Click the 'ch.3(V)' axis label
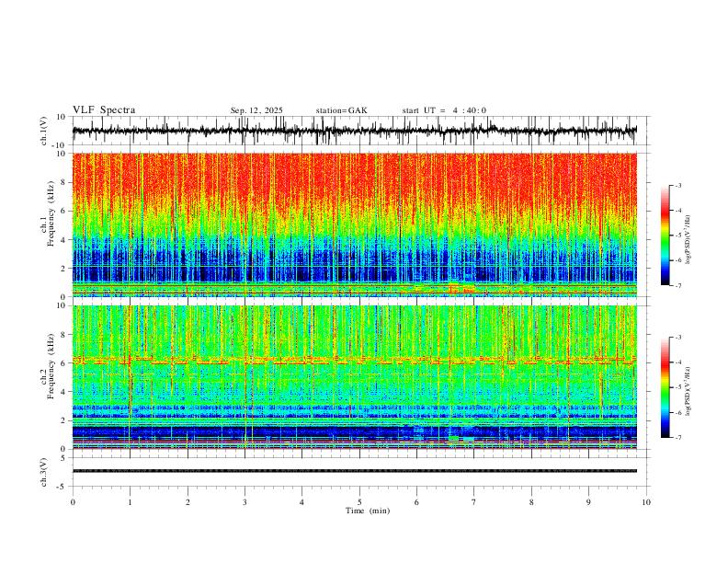The image size is (728, 563). point(44,472)
